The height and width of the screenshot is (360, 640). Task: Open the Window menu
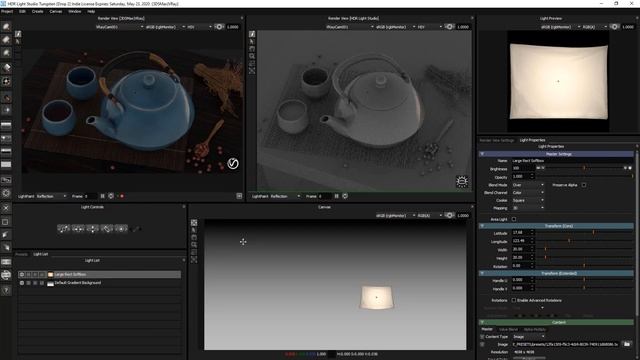point(75,11)
